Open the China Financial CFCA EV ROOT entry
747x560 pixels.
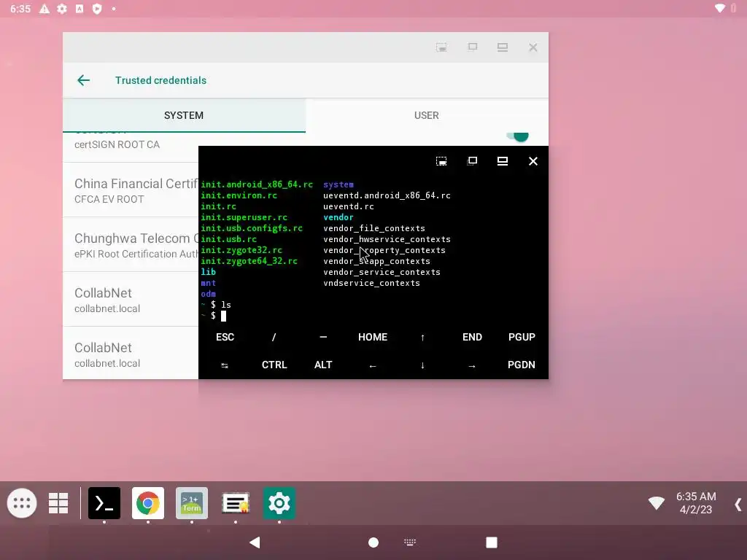(x=131, y=190)
